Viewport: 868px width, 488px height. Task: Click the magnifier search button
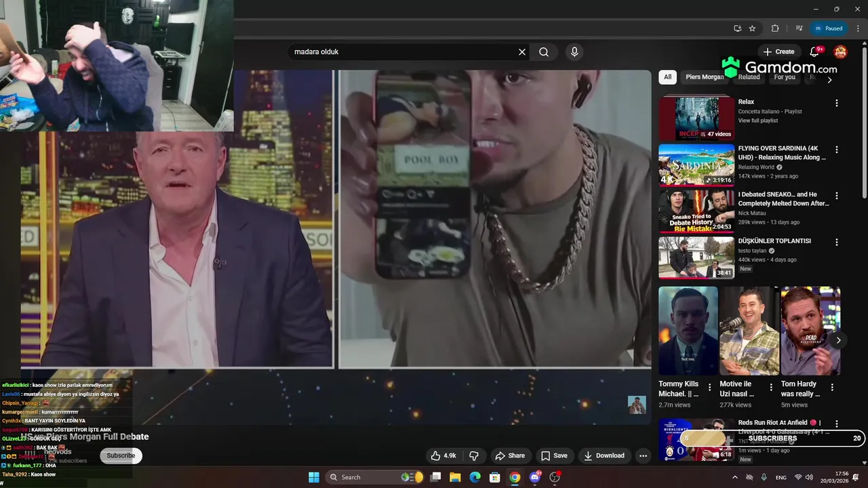pyautogui.click(x=544, y=52)
